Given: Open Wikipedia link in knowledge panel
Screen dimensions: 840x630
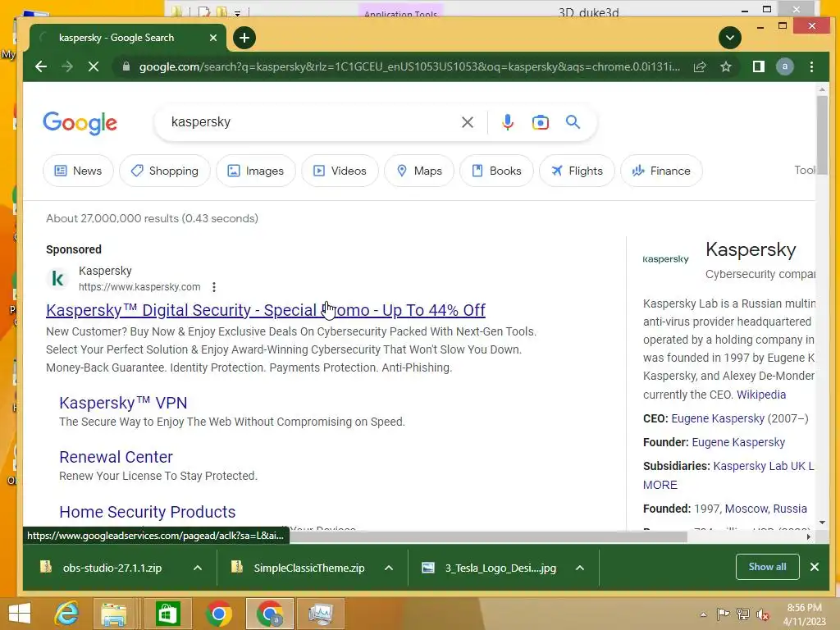Looking at the screenshot, I should click(761, 395).
